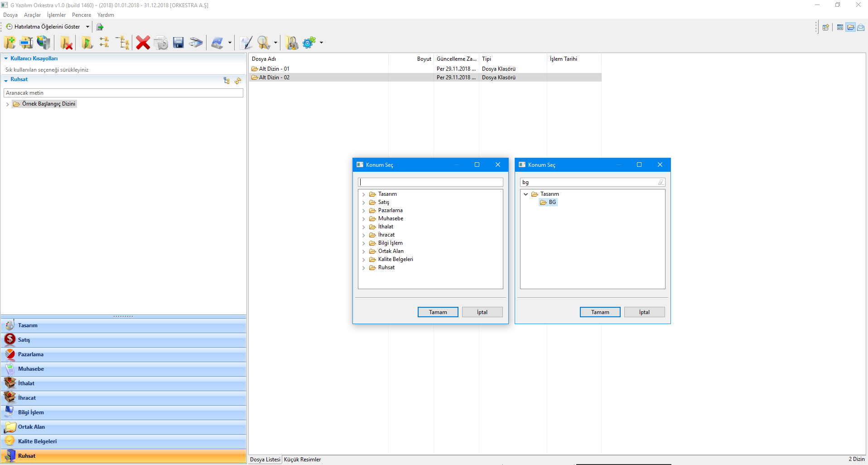This screenshot has height=465, width=868.
Task: Select the open folder perspective toggle icon
Action: [x=850, y=27]
